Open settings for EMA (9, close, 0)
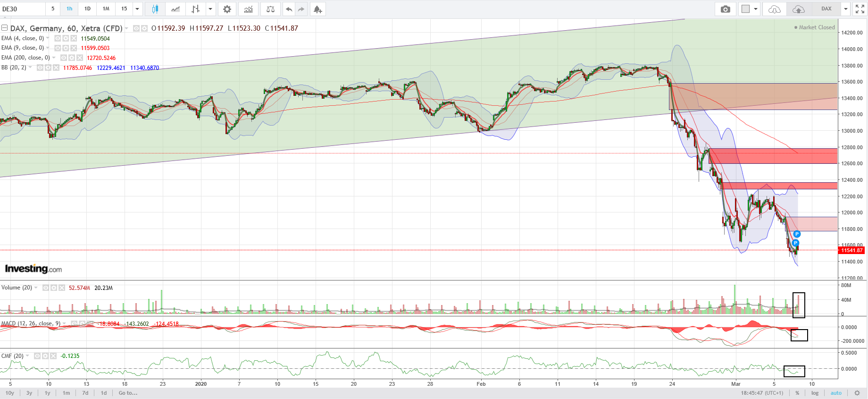Screen dimensions: 868x399 [66, 48]
